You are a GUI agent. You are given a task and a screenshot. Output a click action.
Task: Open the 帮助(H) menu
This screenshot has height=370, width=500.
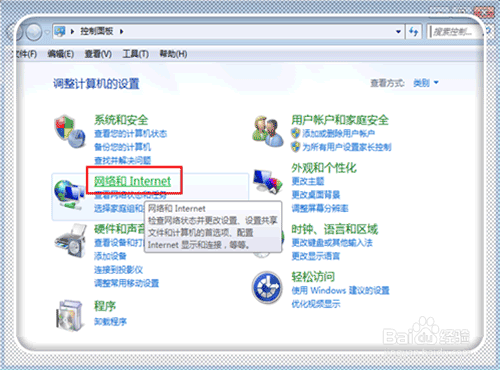(173, 54)
